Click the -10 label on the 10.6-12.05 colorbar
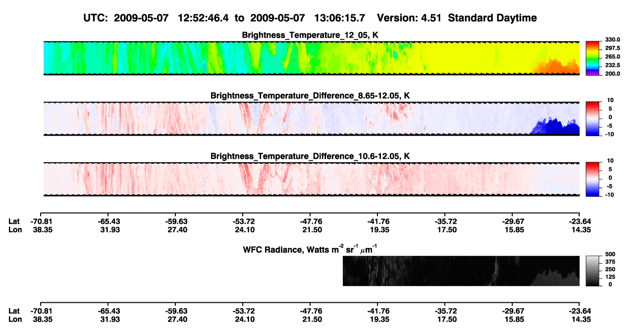Viewport: 644px width, 330px height. [x=609, y=194]
